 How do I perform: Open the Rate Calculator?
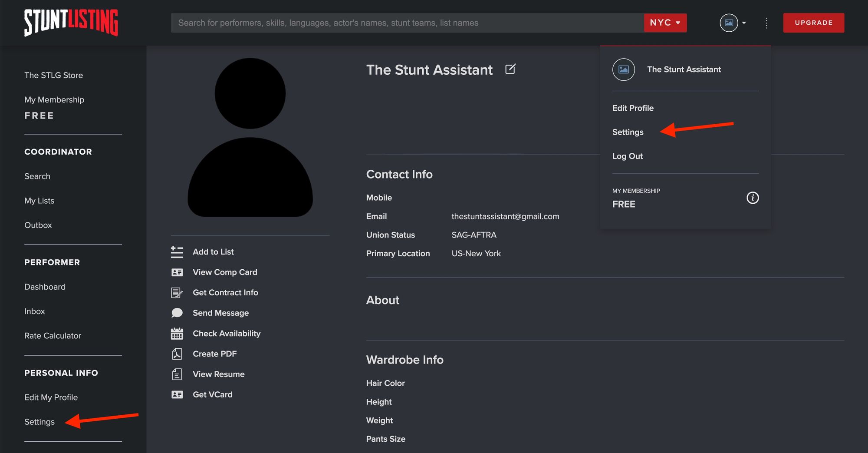53,336
